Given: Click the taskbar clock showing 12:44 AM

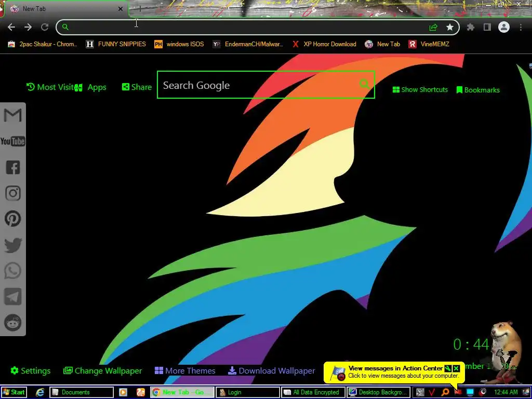Looking at the screenshot, I should [x=506, y=392].
